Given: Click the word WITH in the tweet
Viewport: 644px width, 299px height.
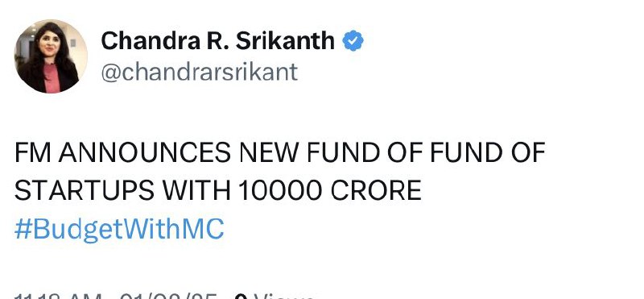Looking at the screenshot, I should click(x=196, y=191).
